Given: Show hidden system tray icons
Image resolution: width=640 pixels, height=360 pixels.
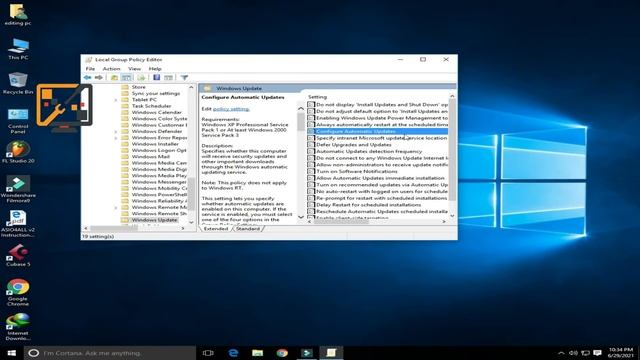Looking at the screenshot, I should [561, 353].
